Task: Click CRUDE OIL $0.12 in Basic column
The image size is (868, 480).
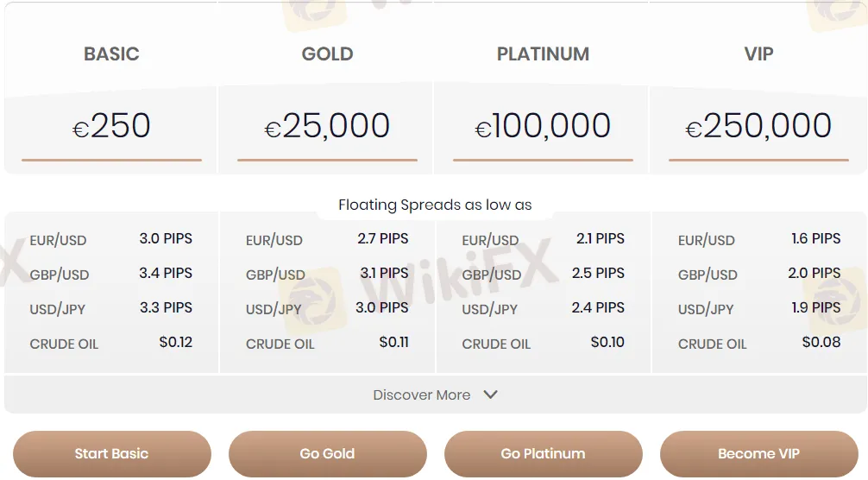Action: tap(111, 343)
